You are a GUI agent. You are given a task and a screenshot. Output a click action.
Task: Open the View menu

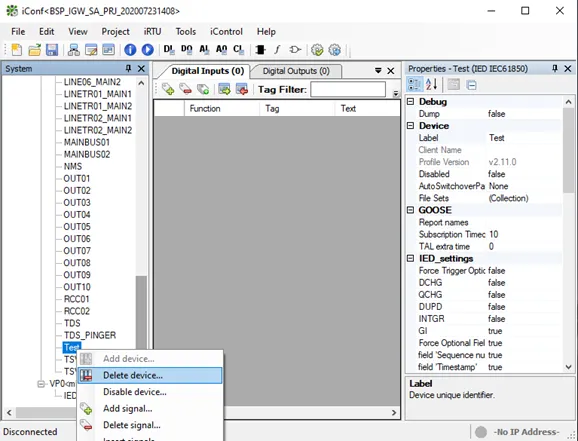78,32
